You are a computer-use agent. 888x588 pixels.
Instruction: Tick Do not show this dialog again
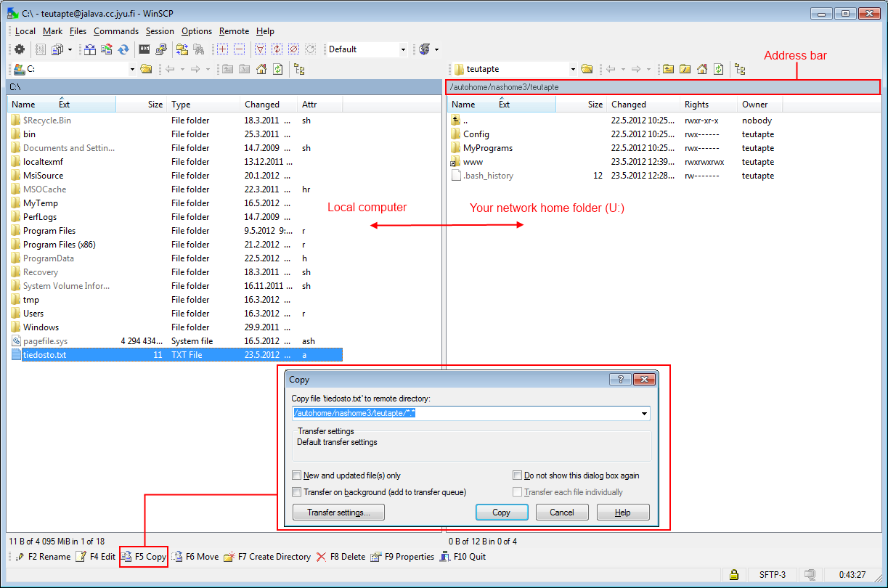518,475
